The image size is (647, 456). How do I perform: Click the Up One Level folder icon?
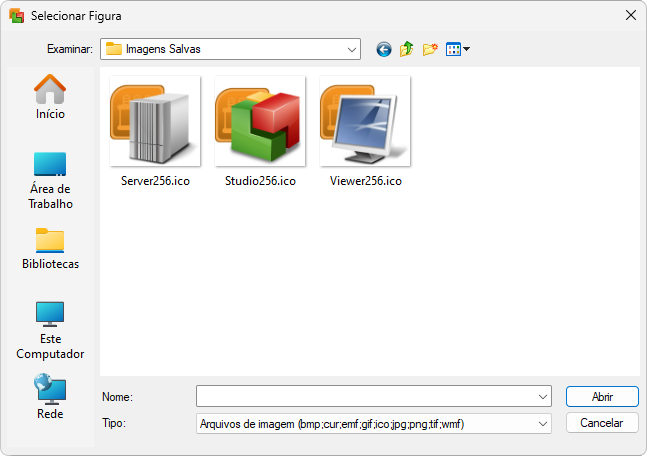click(x=406, y=49)
